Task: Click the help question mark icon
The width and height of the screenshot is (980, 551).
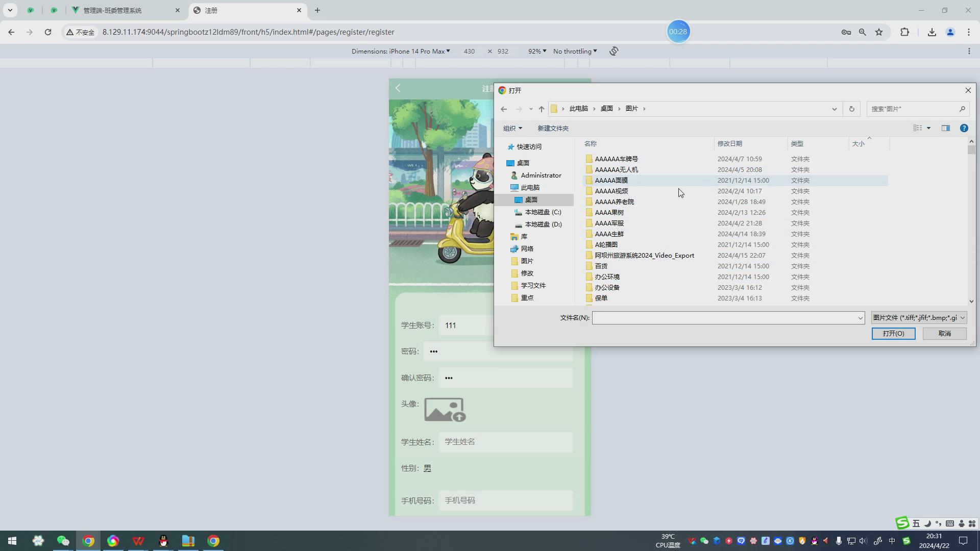Action: [x=964, y=128]
